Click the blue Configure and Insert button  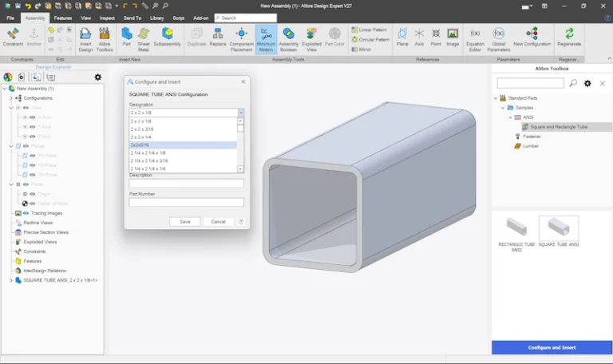pyautogui.click(x=552, y=347)
